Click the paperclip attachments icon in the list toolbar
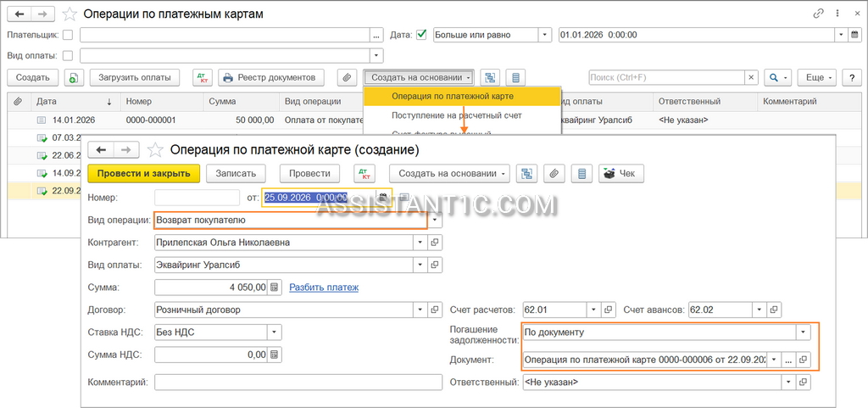 (347, 77)
